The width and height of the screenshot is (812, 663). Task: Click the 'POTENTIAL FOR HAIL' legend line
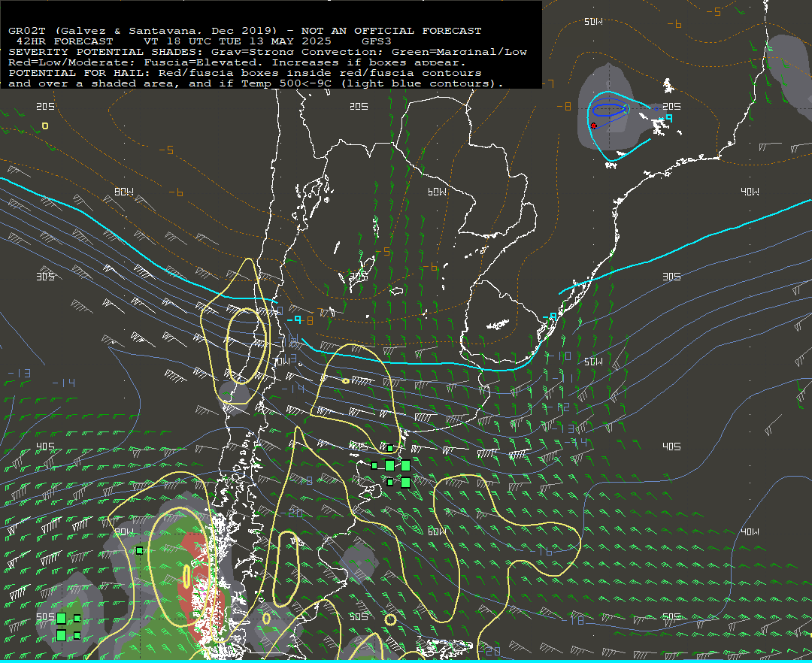pos(245,73)
